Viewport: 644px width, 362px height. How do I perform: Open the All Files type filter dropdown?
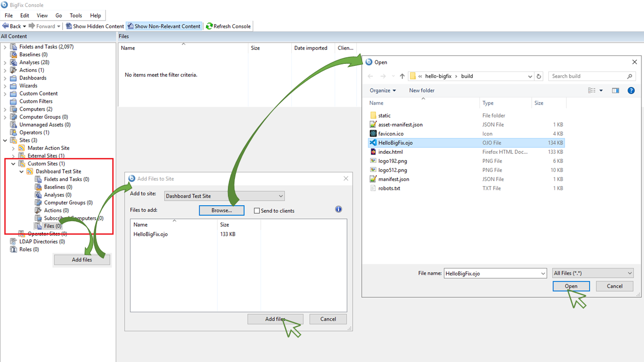[x=593, y=273]
